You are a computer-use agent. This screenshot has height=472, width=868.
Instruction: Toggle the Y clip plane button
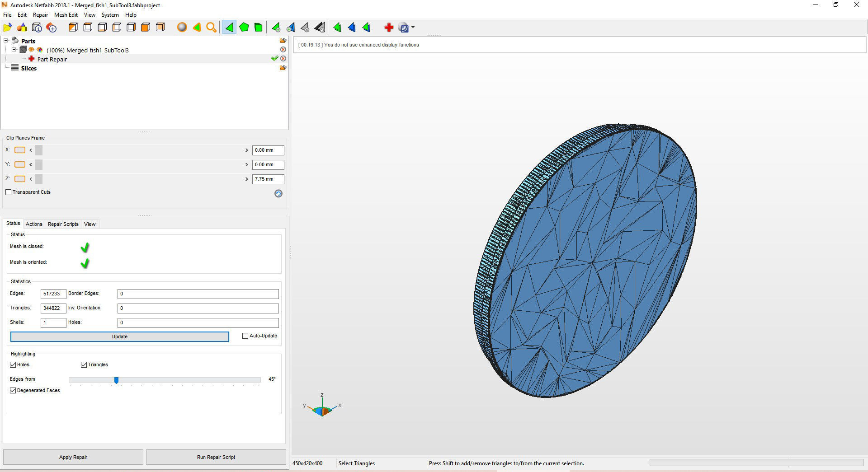pos(20,164)
